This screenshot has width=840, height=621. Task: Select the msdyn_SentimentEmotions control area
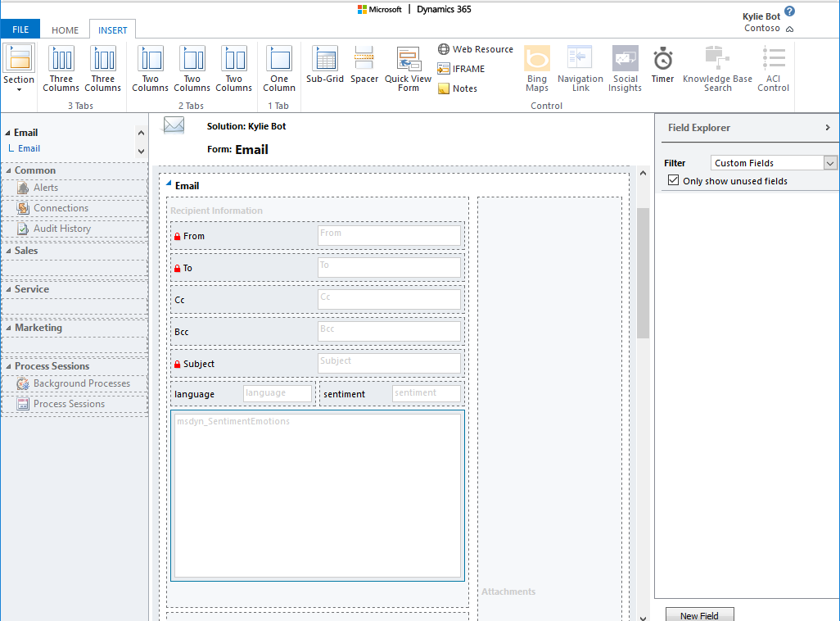317,496
